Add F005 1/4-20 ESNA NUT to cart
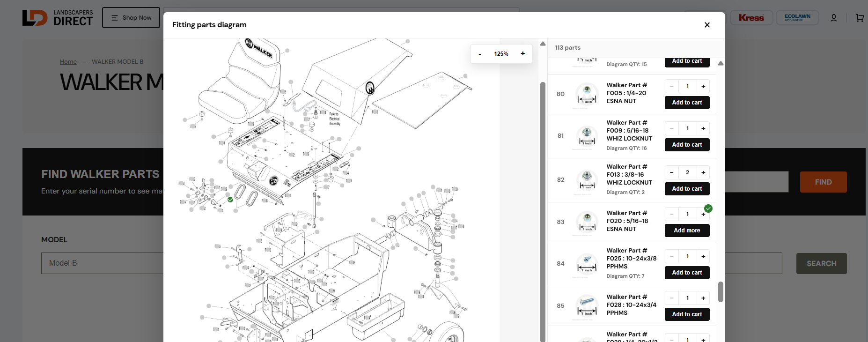 [687, 103]
